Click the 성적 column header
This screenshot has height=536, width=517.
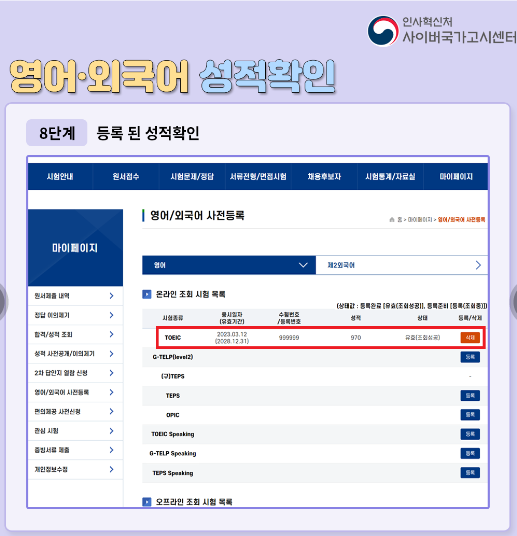coord(356,318)
